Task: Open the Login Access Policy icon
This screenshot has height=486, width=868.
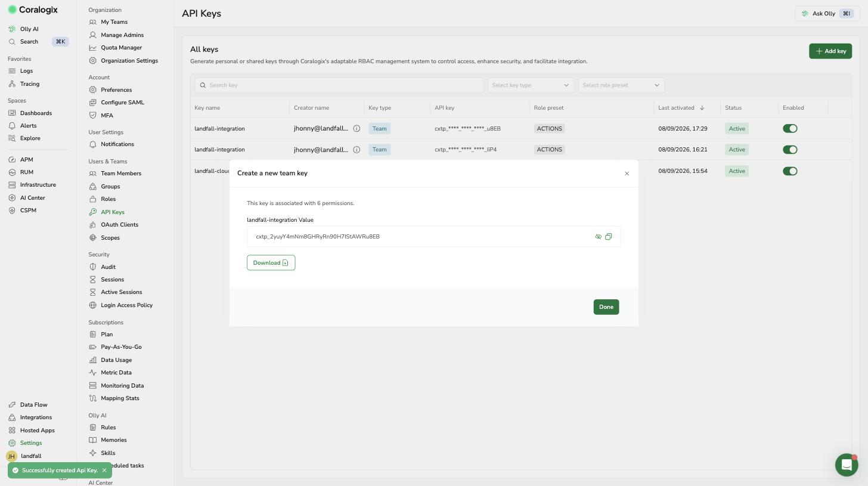Action: coord(92,305)
